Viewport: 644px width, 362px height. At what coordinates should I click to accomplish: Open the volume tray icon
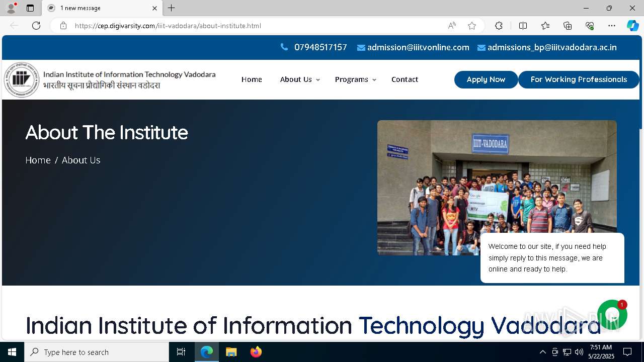tap(579, 352)
